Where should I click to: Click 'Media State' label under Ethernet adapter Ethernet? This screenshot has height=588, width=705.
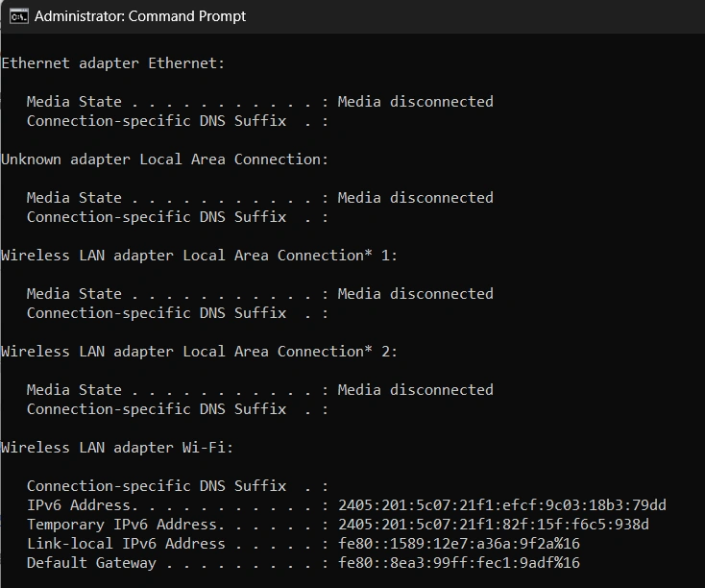click(x=74, y=102)
